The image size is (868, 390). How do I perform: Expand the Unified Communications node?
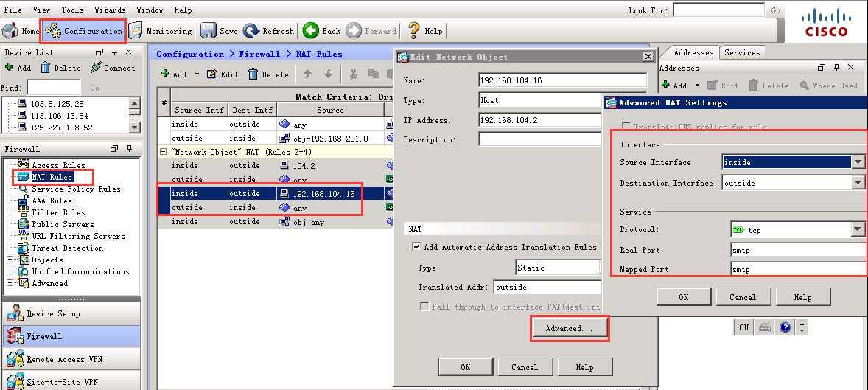tap(10, 271)
